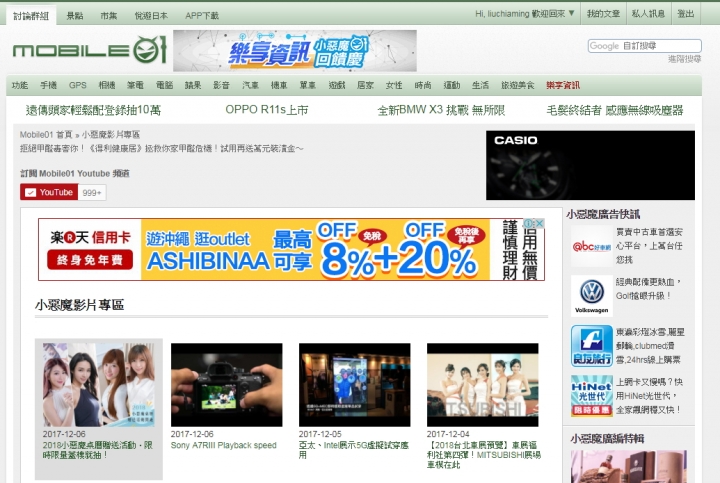Open 買賣中古車首選安心平台 ad text
Screen dimensions: 720x483
click(x=649, y=246)
